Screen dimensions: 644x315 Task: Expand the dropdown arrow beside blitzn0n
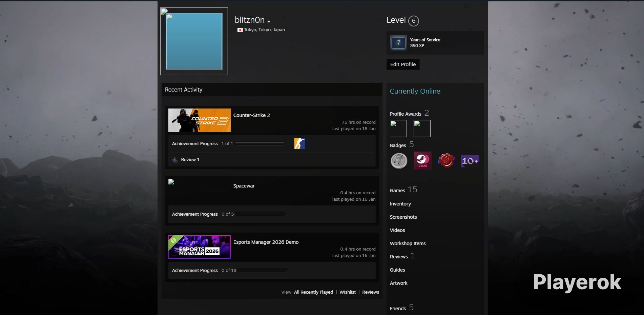pos(269,22)
